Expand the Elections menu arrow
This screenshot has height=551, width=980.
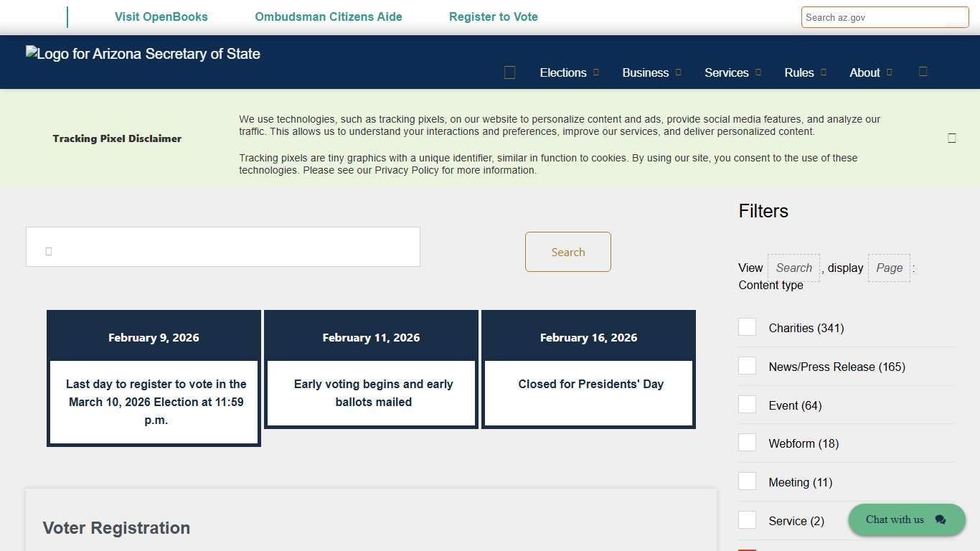pyautogui.click(x=596, y=72)
